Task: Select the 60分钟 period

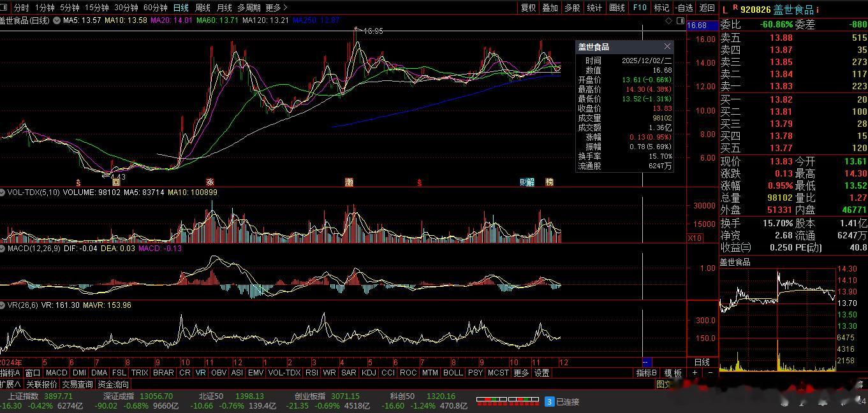Action: click(156, 8)
